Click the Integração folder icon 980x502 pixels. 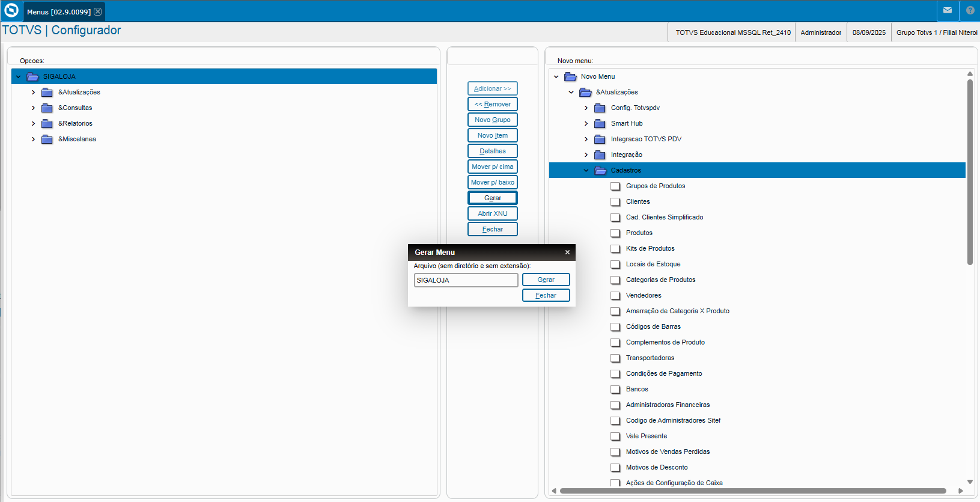pyautogui.click(x=600, y=155)
